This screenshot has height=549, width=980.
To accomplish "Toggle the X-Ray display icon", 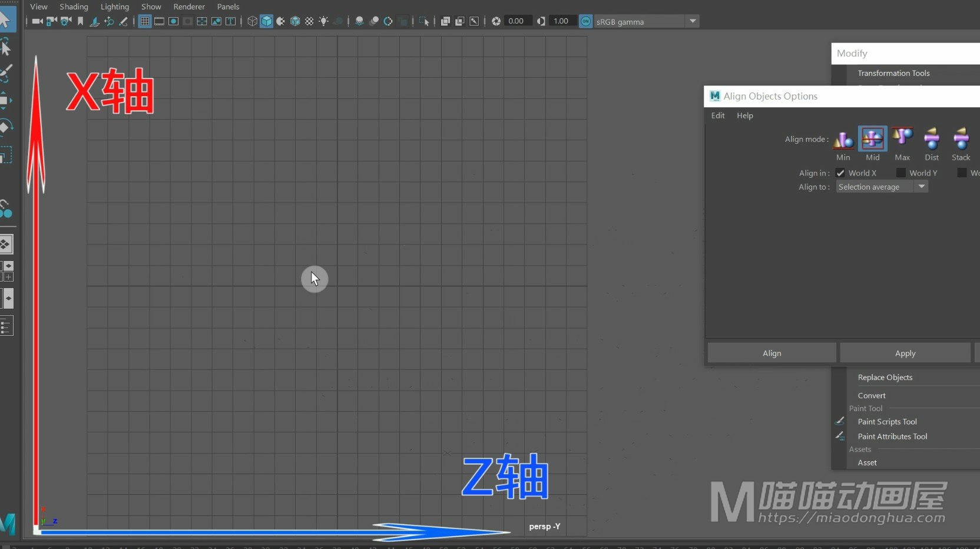I will click(x=445, y=21).
